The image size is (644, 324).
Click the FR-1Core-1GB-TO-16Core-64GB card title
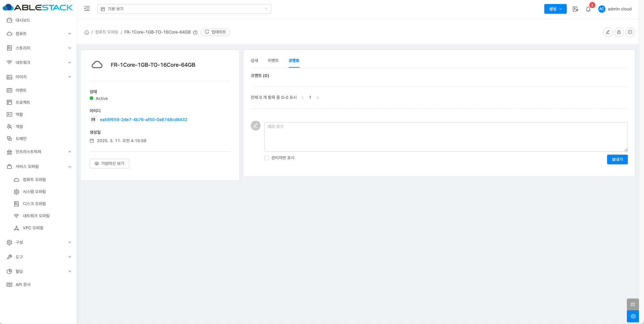click(153, 65)
